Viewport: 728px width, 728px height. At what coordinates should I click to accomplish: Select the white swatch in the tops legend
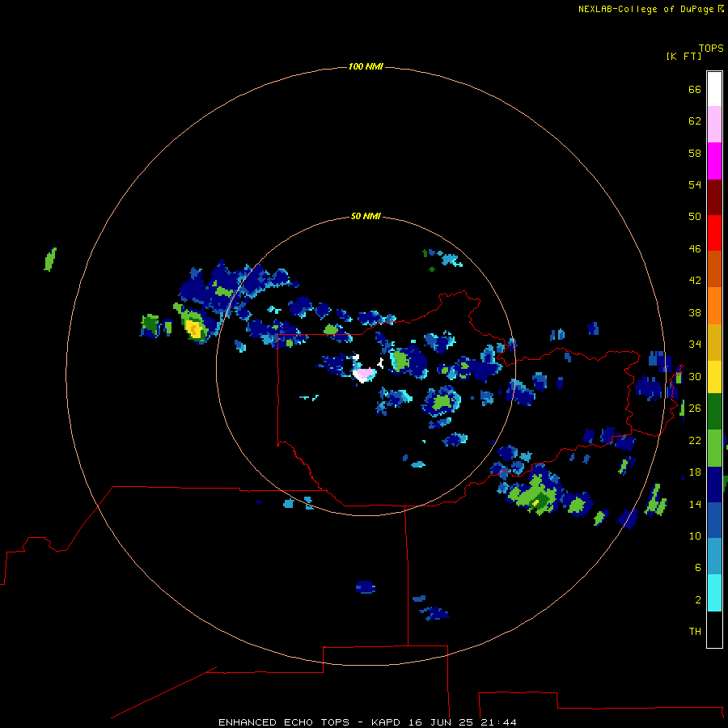coord(714,89)
